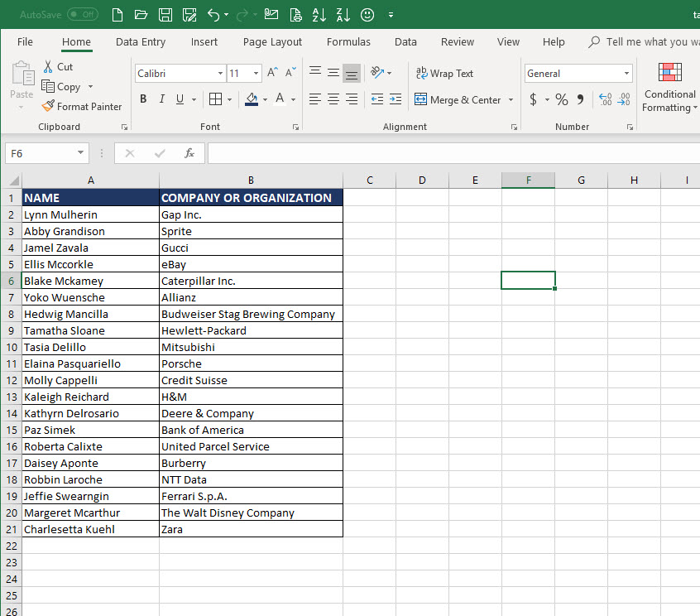Align cell text to the right

click(352, 99)
